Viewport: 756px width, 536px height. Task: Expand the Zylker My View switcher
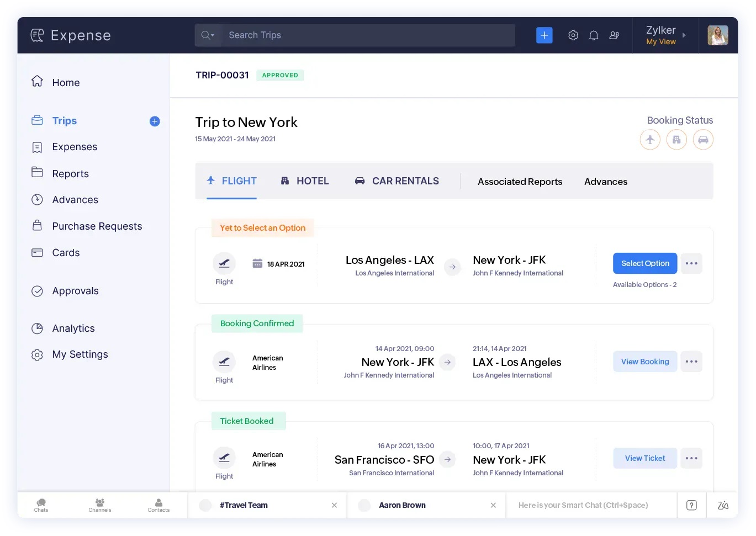coord(665,35)
